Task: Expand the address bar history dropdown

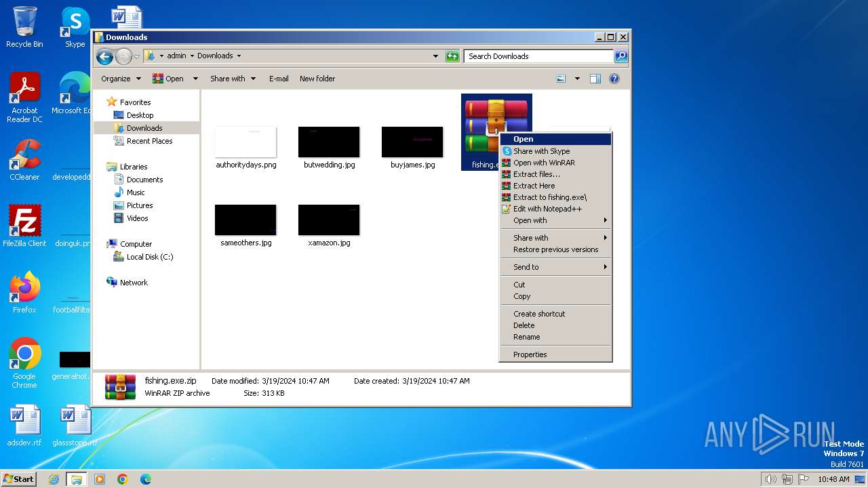Action: click(435, 56)
